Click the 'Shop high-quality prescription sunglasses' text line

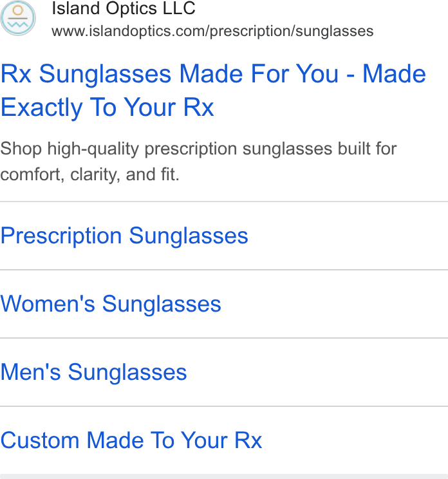(198, 149)
